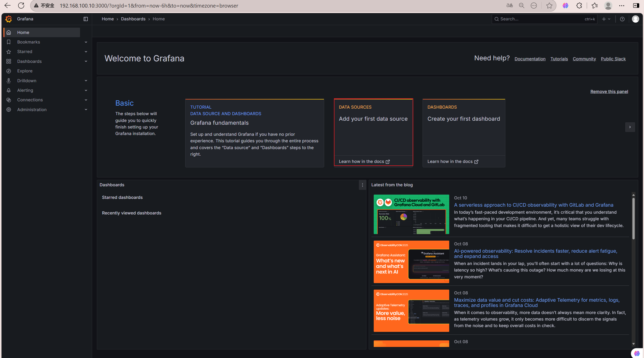Click blog scrollbar up arrow
The image size is (644, 358).
tap(633, 195)
